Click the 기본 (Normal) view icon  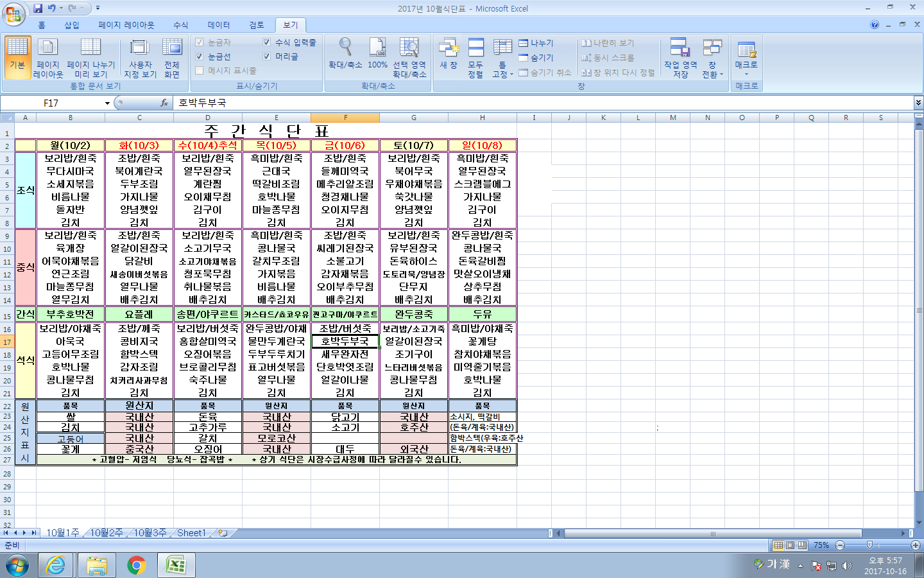[x=17, y=57]
